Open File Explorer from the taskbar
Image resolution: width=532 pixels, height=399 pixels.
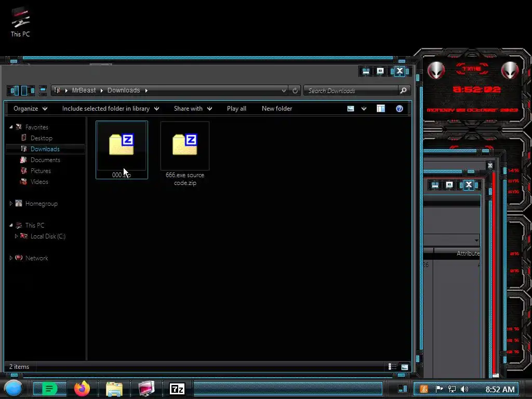click(114, 389)
